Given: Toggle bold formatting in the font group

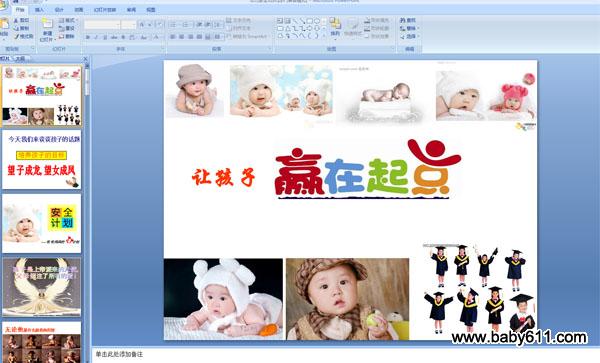Looking at the screenshot, I should 88,37.
